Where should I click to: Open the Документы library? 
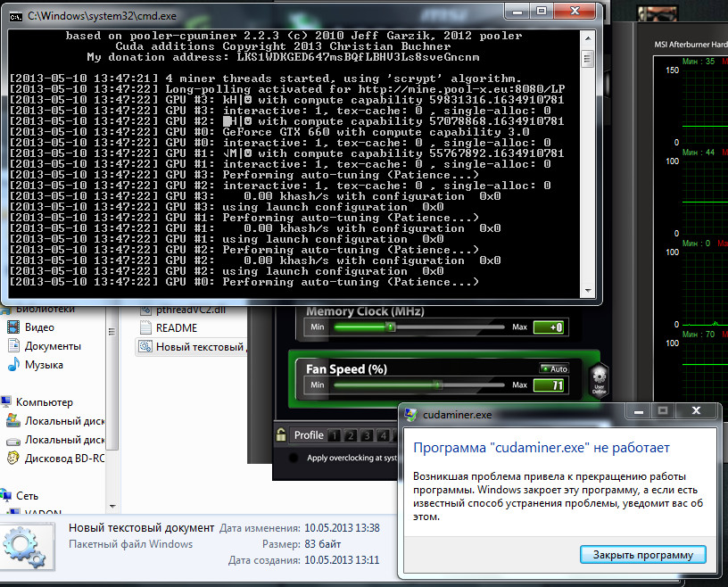click(x=53, y=346)
